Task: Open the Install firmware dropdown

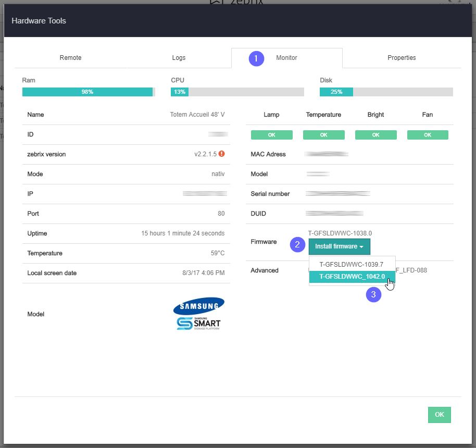Action: click(339, 246)
